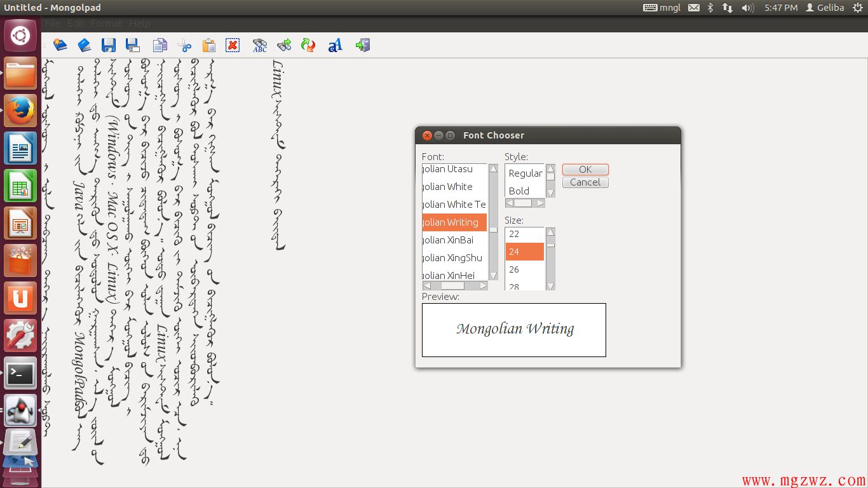Open Ubuntu One dock icon

20,299
